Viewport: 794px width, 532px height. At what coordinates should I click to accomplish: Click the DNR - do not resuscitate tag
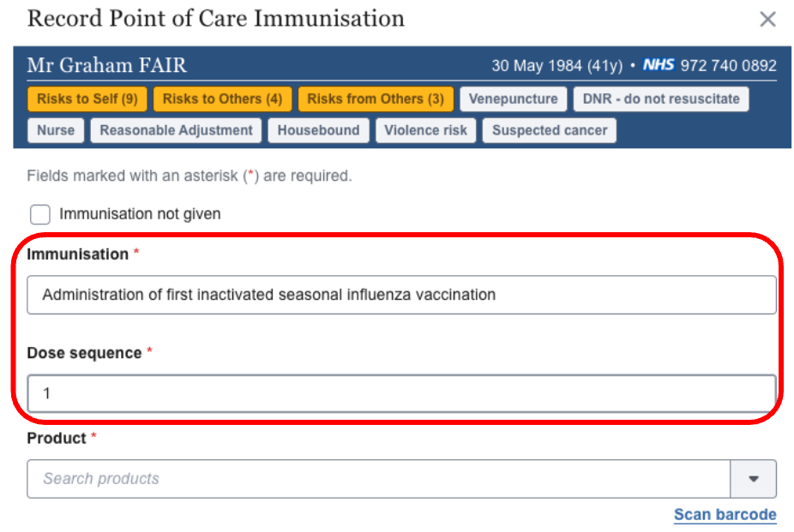[x=660, y=99]
